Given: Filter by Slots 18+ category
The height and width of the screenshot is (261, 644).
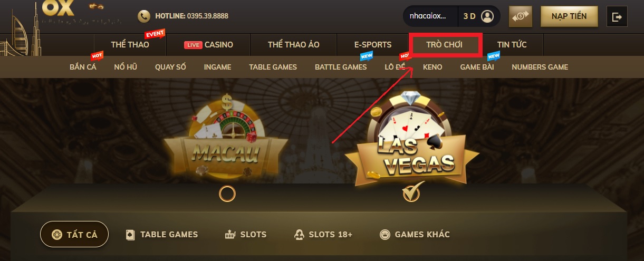Looking at the screenshot, I should click(x=323, y=235).
